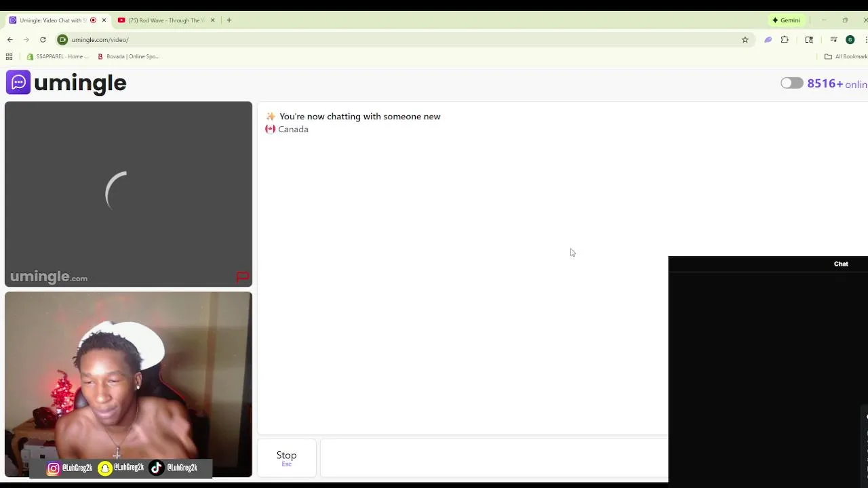The height and width of the screenshot is (488, 868).
Task: Click the TikTok @LuhGreg2k overlay label
Action: pyautogui.click(x=174, y=468)
